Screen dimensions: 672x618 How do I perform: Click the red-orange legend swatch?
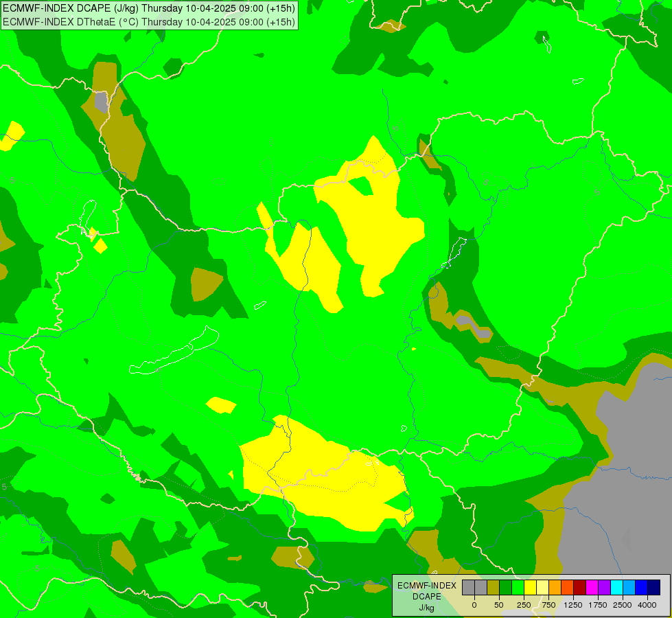(x=568, y=588)
